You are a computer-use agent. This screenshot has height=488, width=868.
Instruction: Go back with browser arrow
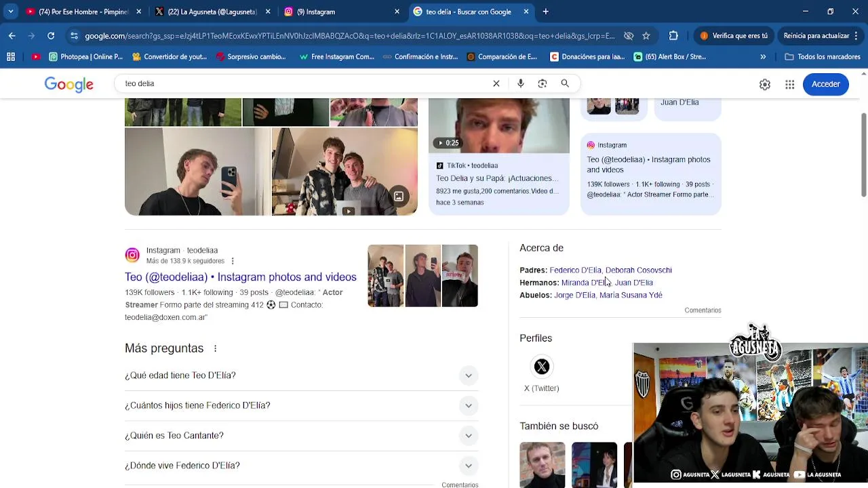pyautogui.click(x=12, y=36)
